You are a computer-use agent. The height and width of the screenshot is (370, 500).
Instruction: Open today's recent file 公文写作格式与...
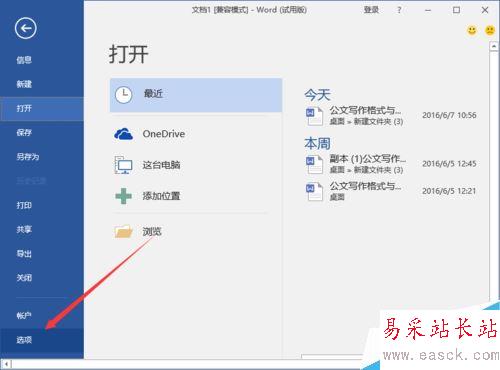tap(391, 116)
